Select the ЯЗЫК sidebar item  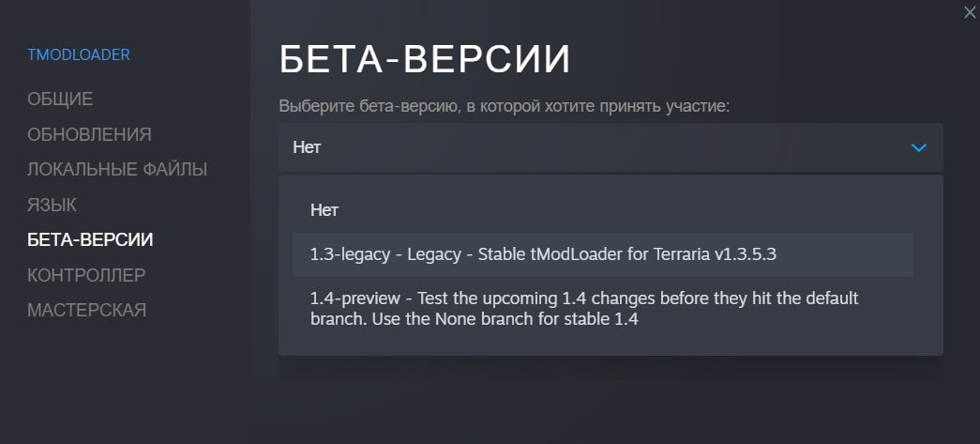pos(52,205)
